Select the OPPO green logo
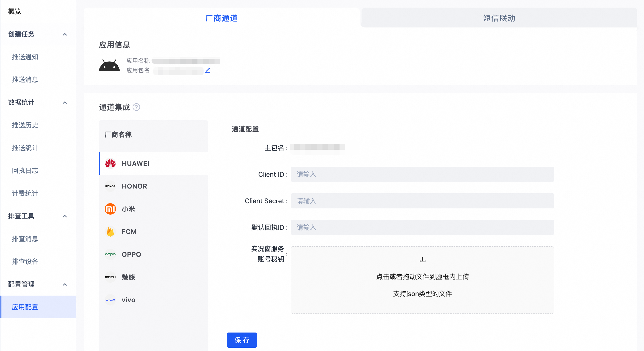The image size is (644, 351). 110,254
